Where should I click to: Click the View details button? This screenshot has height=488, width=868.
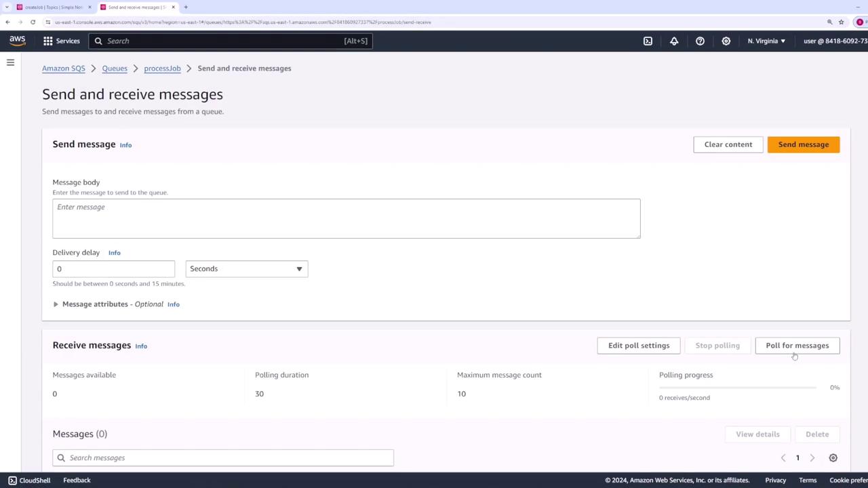[x=757, y=434]
